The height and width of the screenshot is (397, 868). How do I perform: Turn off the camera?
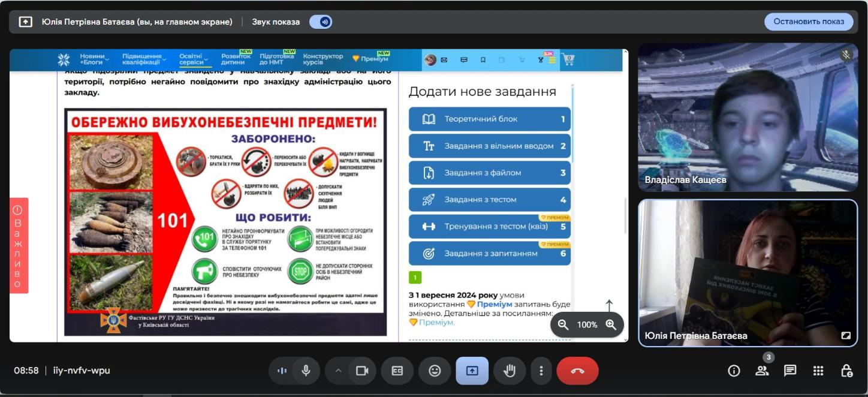point(362,371)
